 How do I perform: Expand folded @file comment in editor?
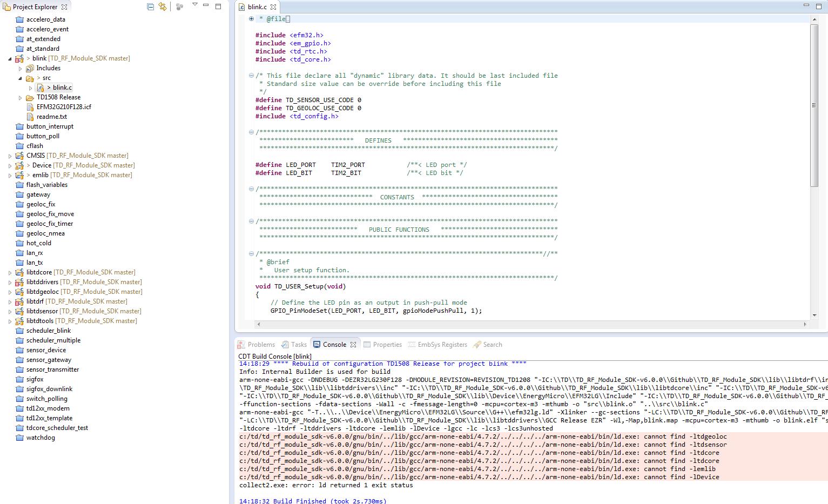[x=251, y=19]
